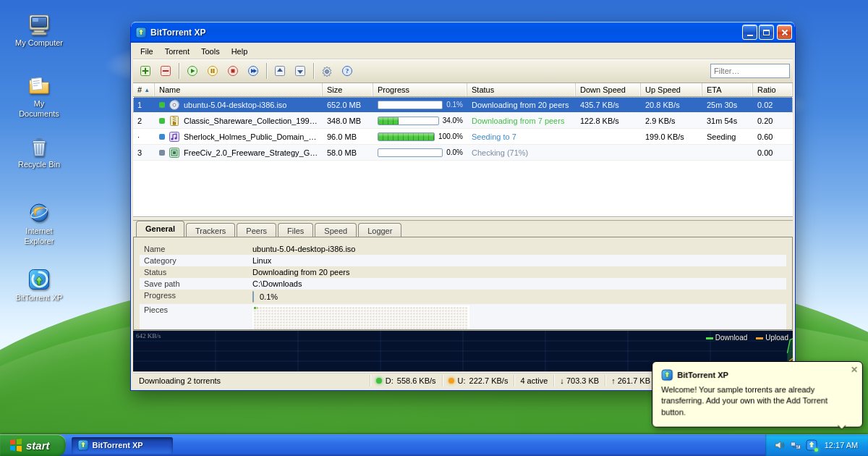The height and width of the screenshot is (456, 868).
Task: Switch to the Speed tab
Action: pyautogui.click(x=336, y=230)
